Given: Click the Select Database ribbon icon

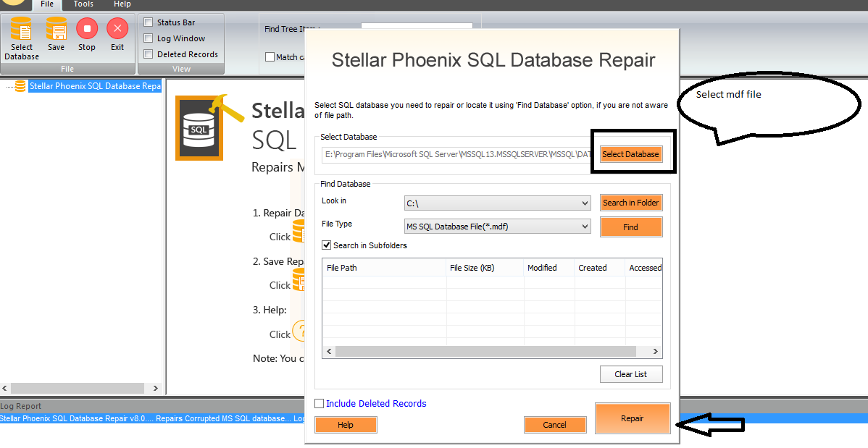Looking at the screenshot, I should (x=22, y=38).
